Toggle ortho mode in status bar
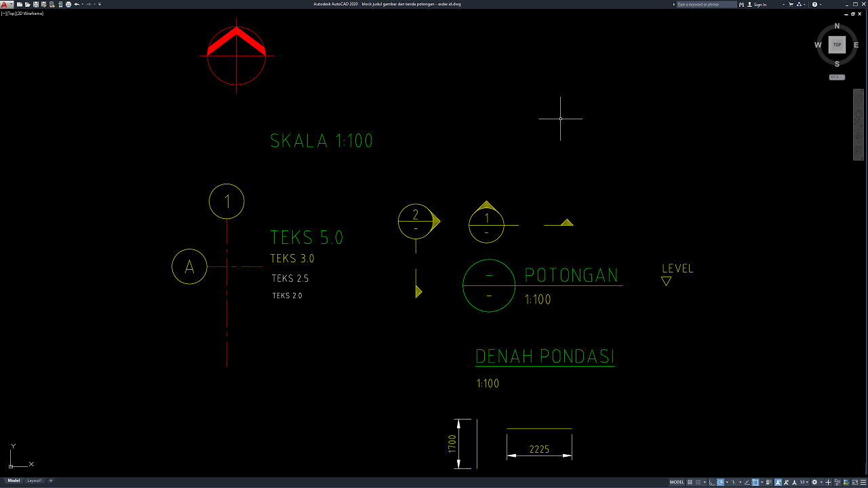The image size is (868, 488). pos(712,483)
